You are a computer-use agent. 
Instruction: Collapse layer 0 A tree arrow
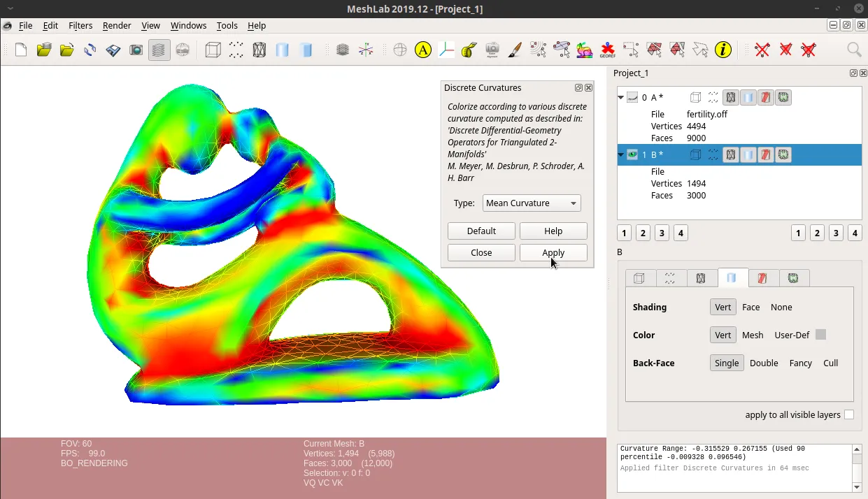(620, 98)
